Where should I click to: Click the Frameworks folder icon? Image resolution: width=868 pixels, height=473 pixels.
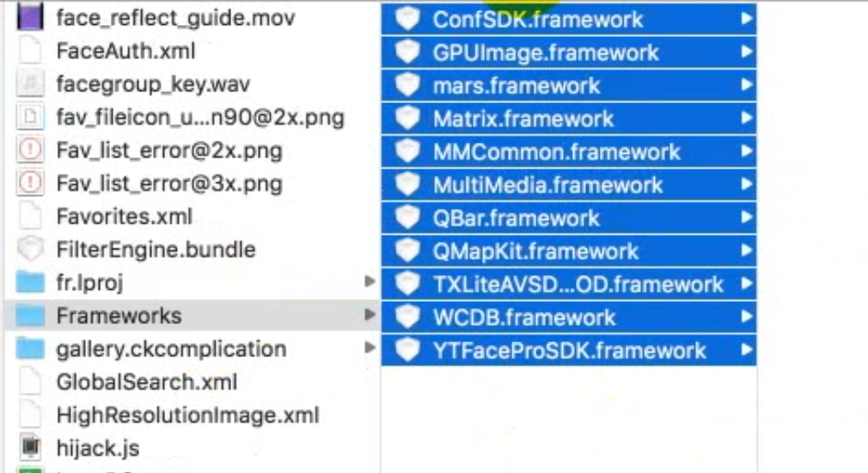(30, 316)
